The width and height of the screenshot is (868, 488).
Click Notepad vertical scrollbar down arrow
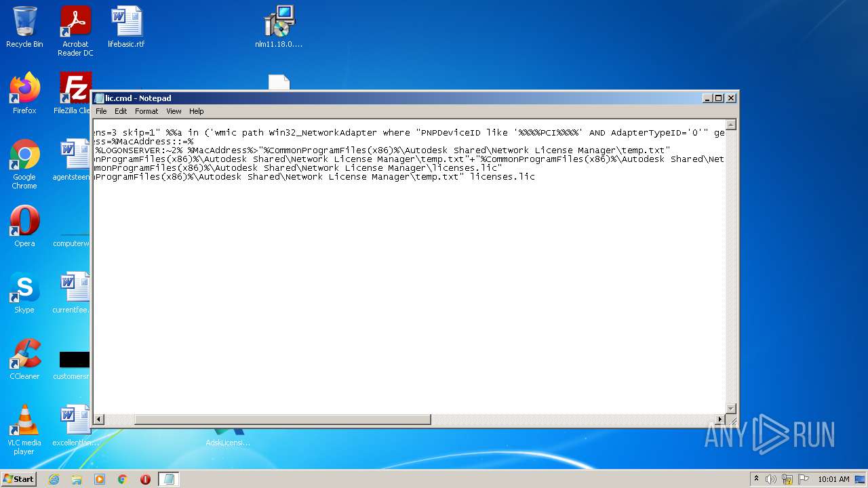point(731,408)
